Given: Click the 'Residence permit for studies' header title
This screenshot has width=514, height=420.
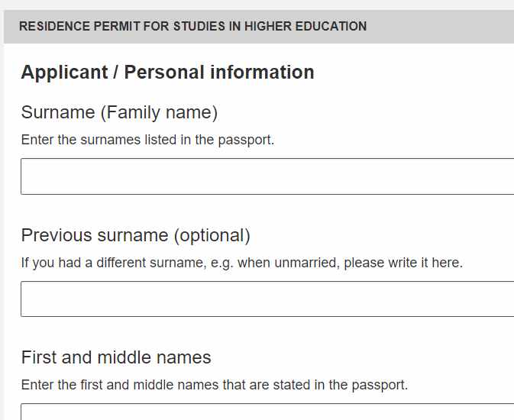Looking at the screenshot, I should coord(192,26).
